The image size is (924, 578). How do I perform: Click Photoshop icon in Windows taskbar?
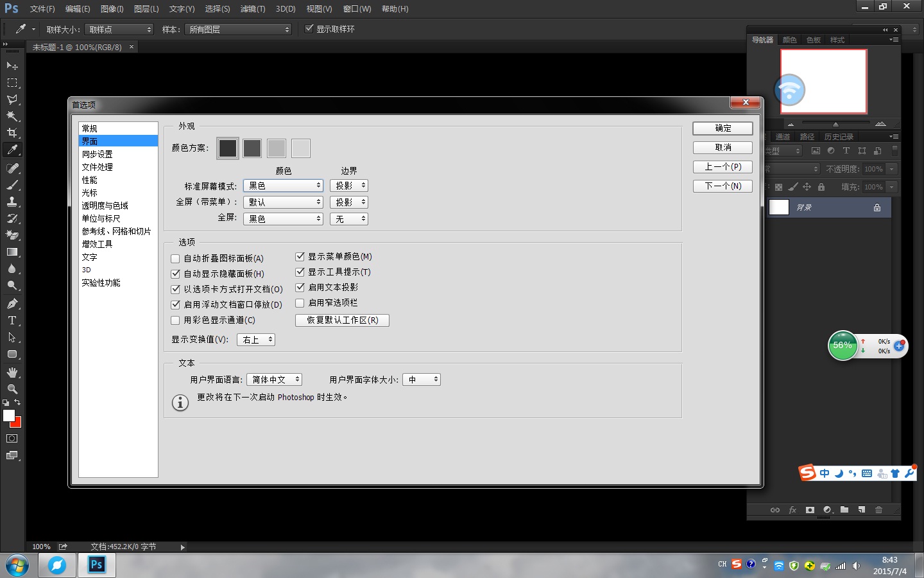click(x=96, y=565)
